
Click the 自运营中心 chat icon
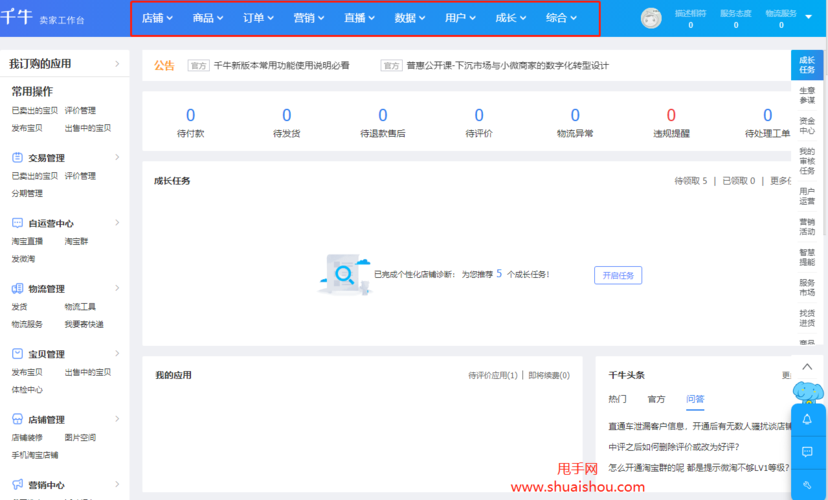coord(17,223)
